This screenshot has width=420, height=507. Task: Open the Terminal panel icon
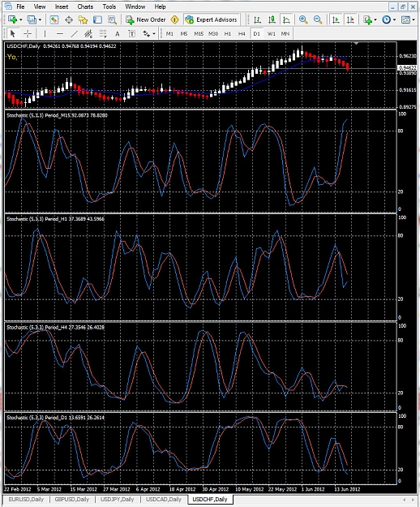click(x=97, y=19)
